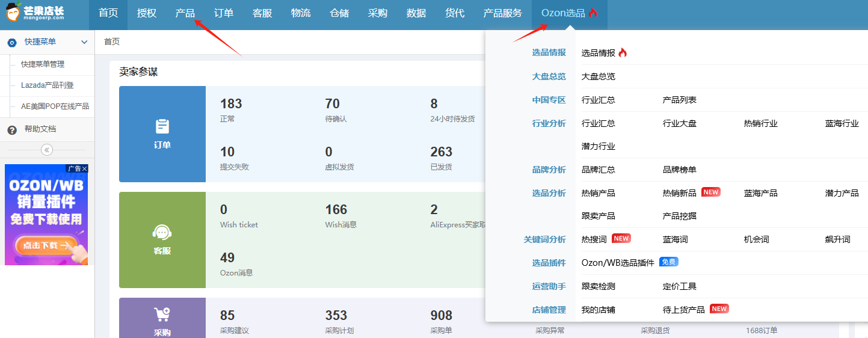This screenshot has height=338, width=868.
Task: Open 飙升词 menu item
Action: 838,239
